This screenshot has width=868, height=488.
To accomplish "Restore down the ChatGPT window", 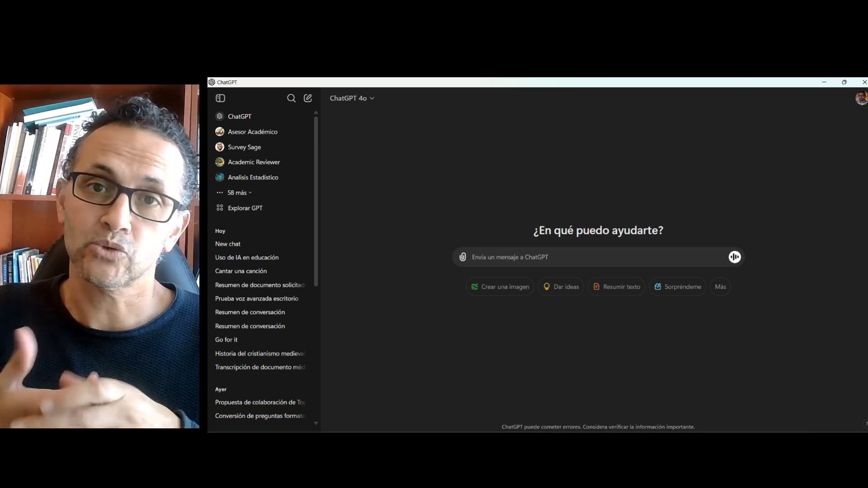I will pyautogui.click(x=844, y=82).
